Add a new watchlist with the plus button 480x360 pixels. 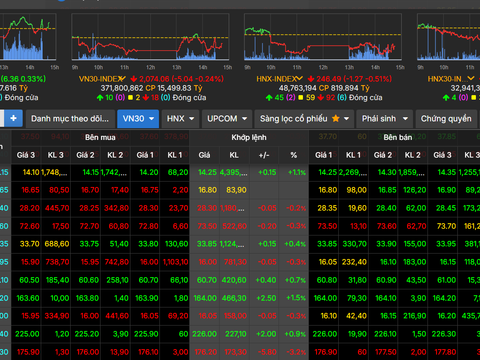pyautogui.click(x=13, y=119)
